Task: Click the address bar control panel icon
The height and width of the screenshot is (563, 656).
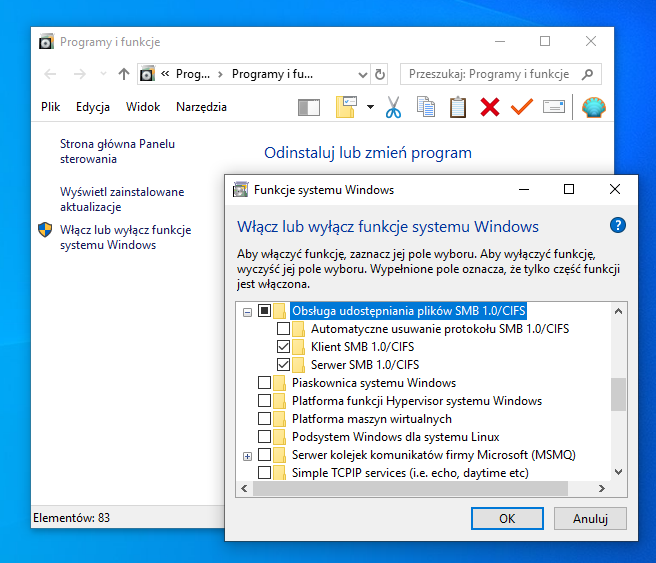Action: click(x=147, y=74)
